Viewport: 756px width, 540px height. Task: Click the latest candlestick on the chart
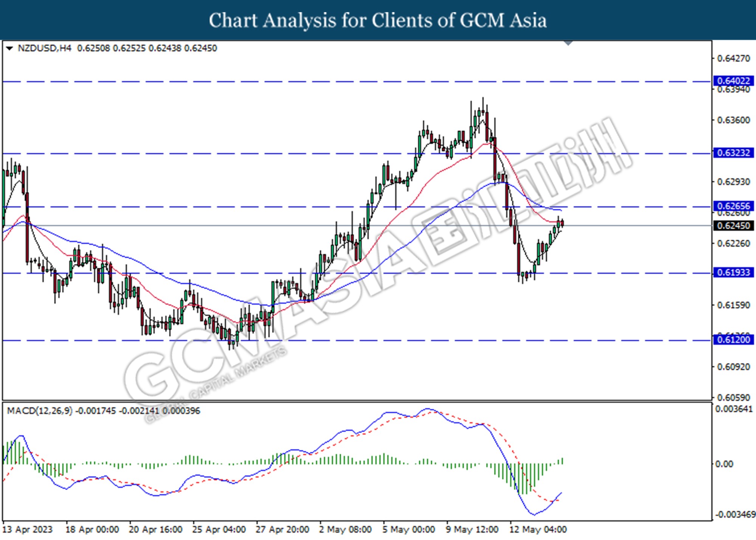[562, 223]
